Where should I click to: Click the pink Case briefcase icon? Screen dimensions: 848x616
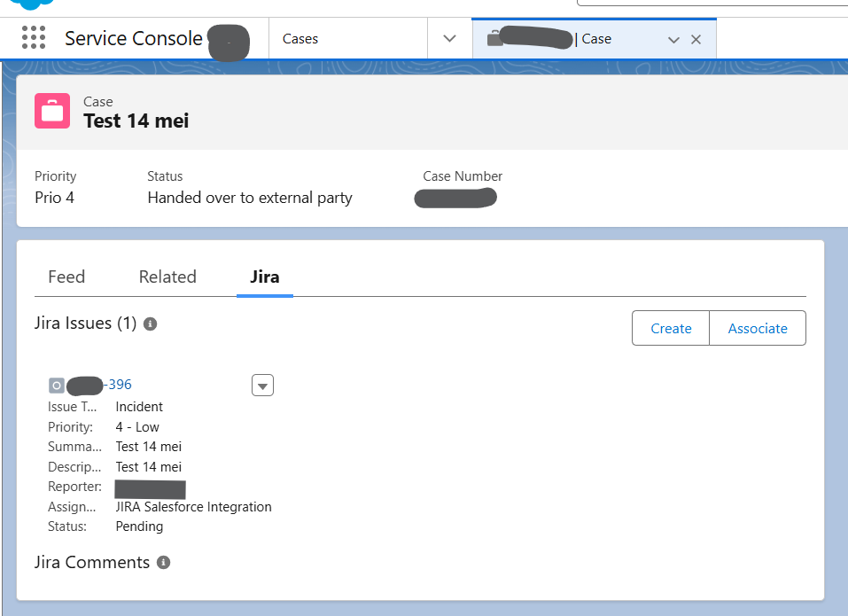pos(51,110)
